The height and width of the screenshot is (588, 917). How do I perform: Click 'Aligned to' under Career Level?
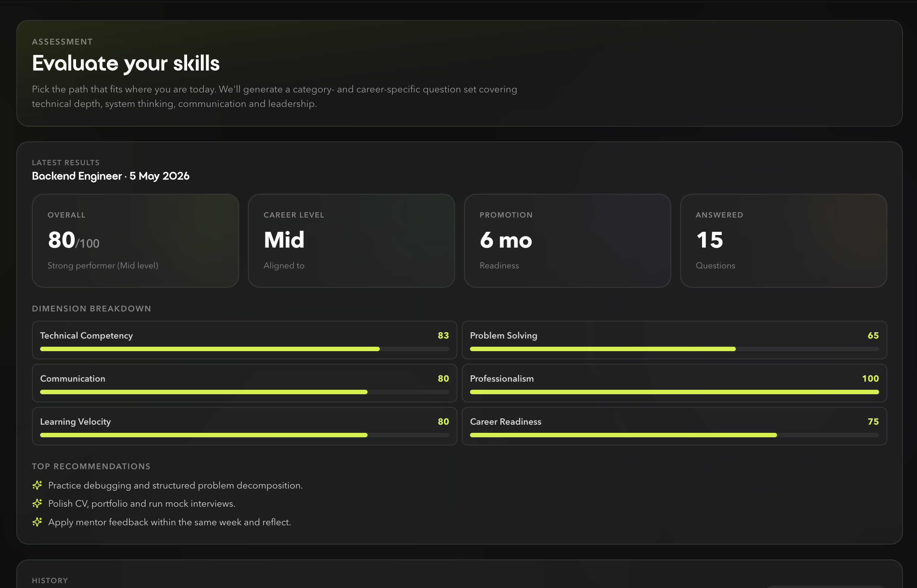[284, 266]
